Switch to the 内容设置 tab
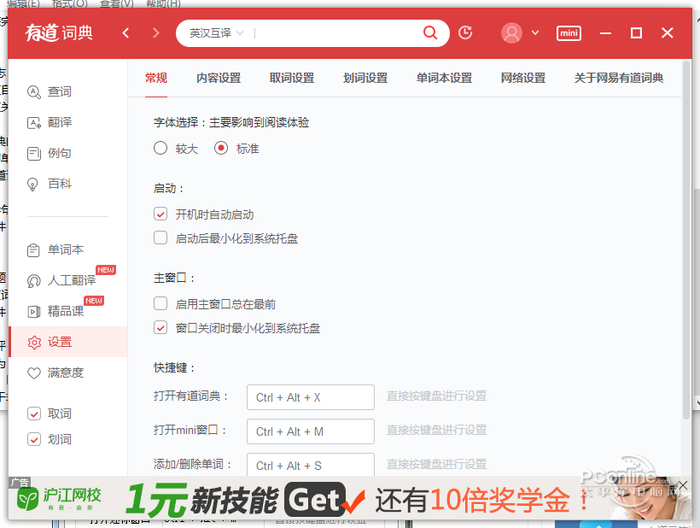Viewport: 700px width, 528px height. [x=218, y=78]
